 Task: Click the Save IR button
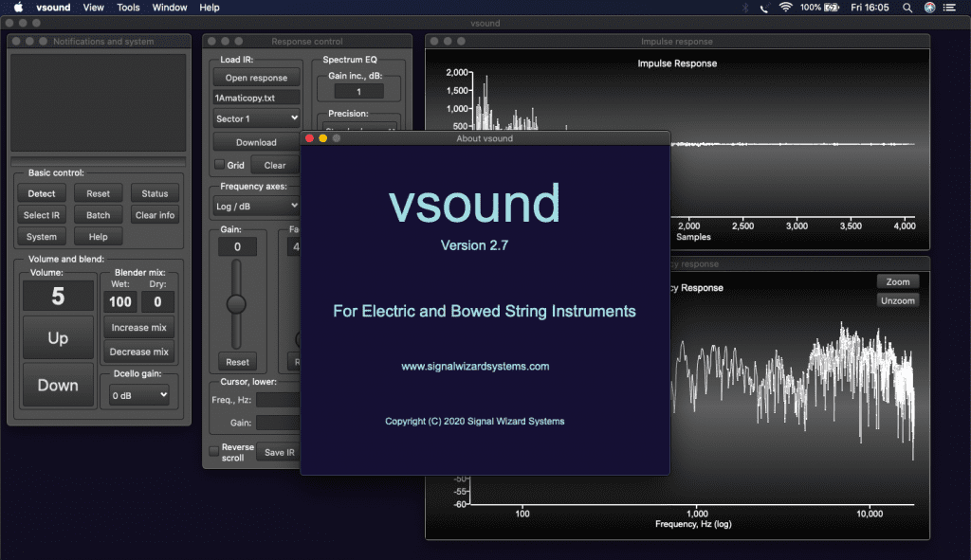point(279,452)
